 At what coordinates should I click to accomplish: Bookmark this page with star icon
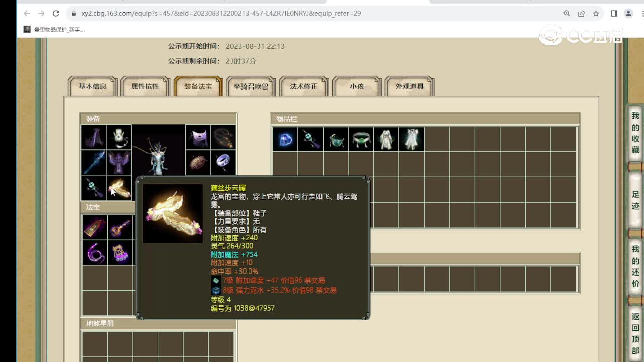click(x=596, y=14)
